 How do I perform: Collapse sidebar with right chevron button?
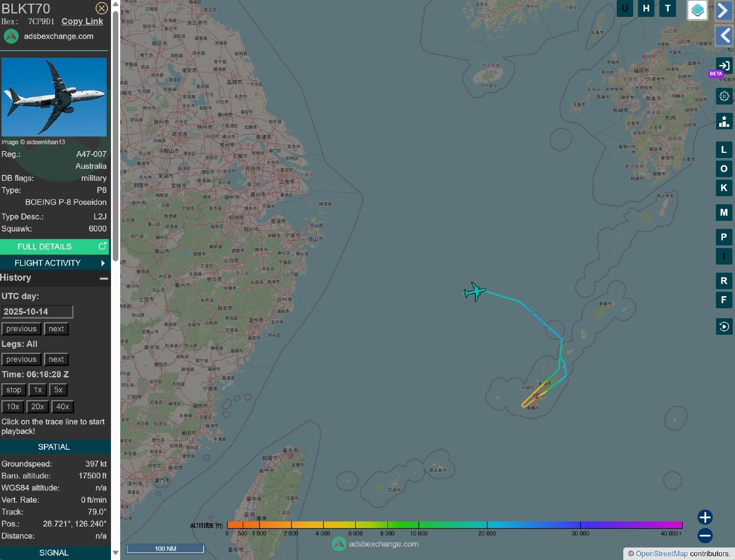coord(723,10)
